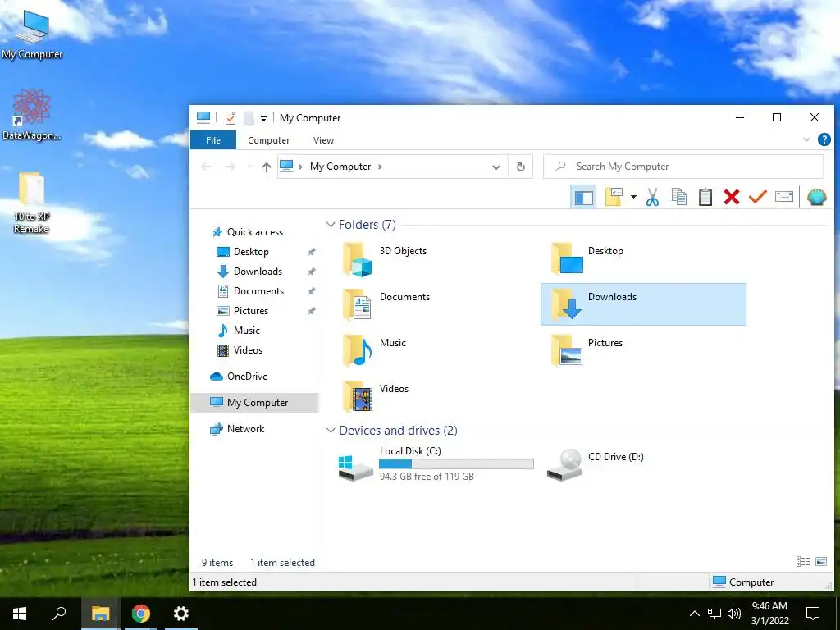Select Quick access in the navigation pane
Screen dimensions: 840x630
254,232
